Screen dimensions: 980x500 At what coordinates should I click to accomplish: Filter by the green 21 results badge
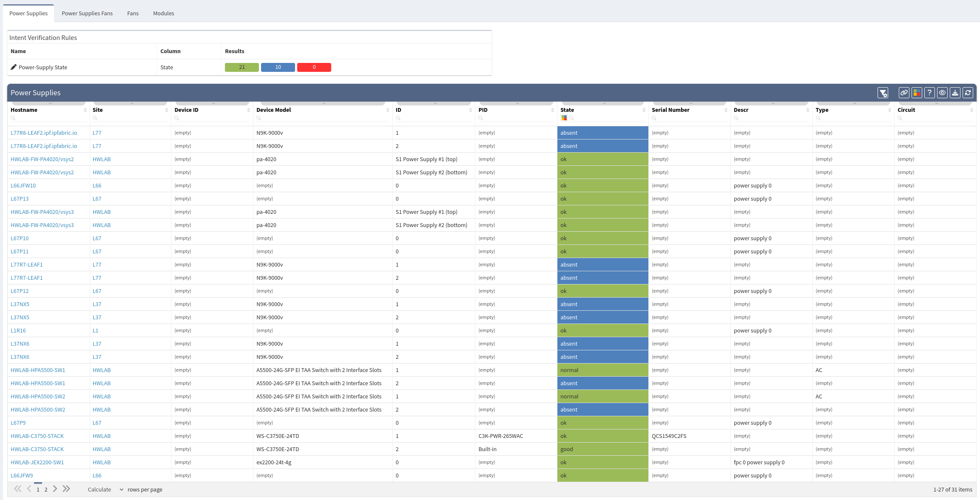242,67
